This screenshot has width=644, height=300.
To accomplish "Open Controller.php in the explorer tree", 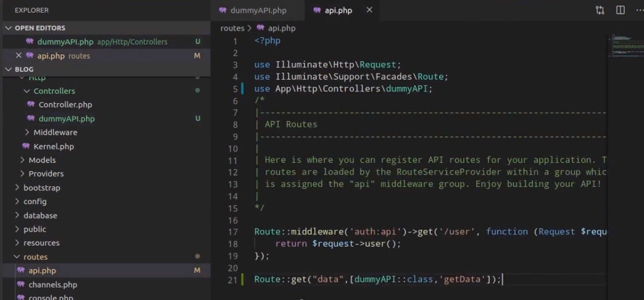I will point(105,105).
